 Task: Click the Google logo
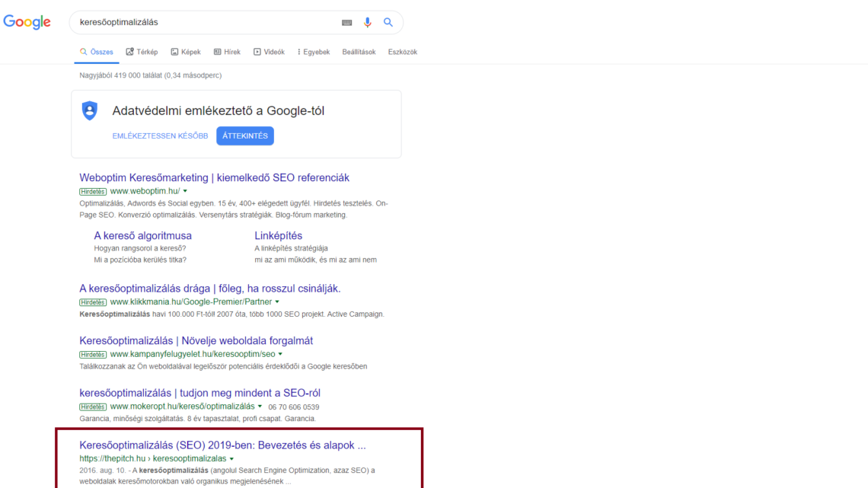pyautogui.click(x=27, y=22)
